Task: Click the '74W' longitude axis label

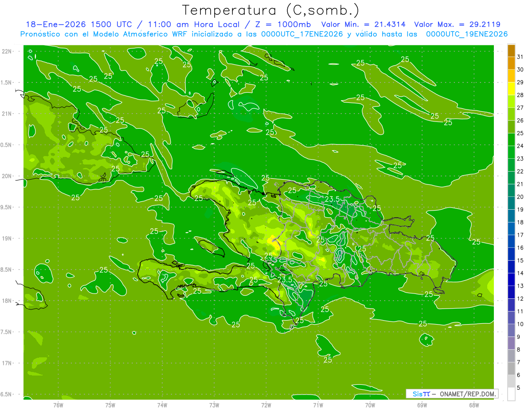Action: [x=162, y=405]
